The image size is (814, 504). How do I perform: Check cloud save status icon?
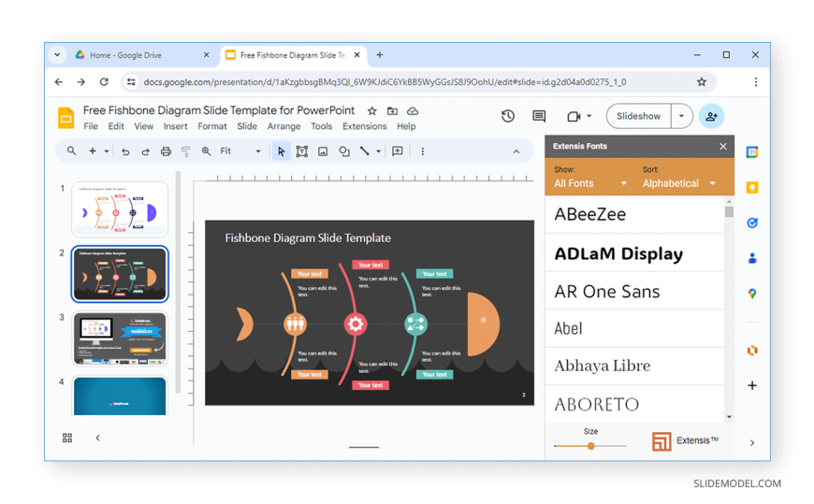[x=413, y=111]
